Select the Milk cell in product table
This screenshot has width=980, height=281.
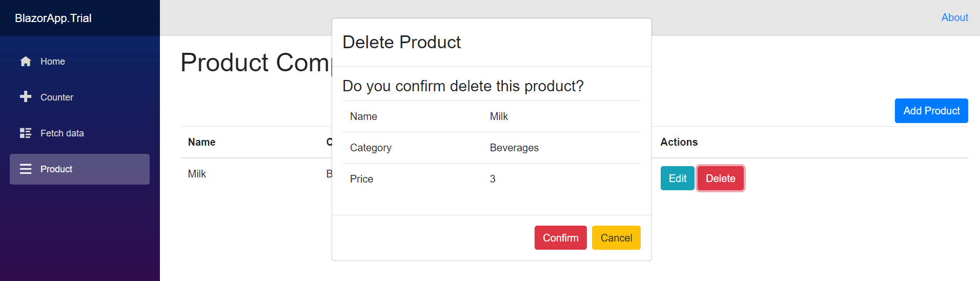[x=197, y=174]
